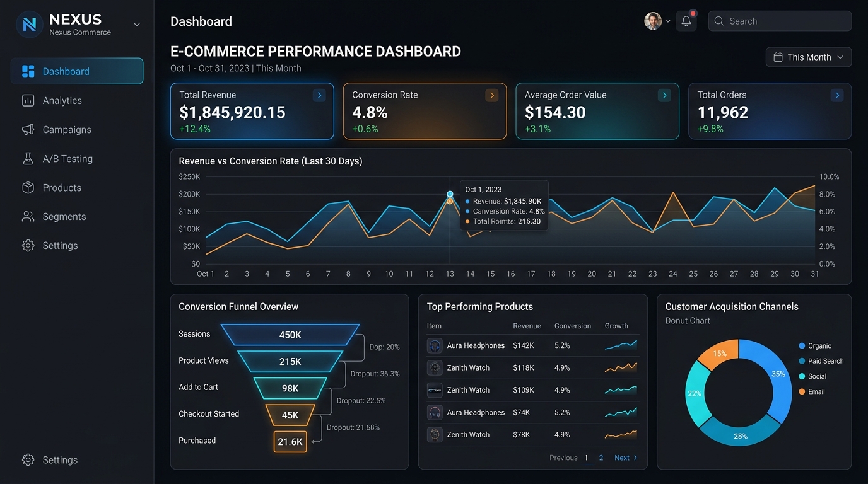Click the 98K Add to Cart funnel stage
This screenshot has height=484, width=868.
(x=290, y=388)
